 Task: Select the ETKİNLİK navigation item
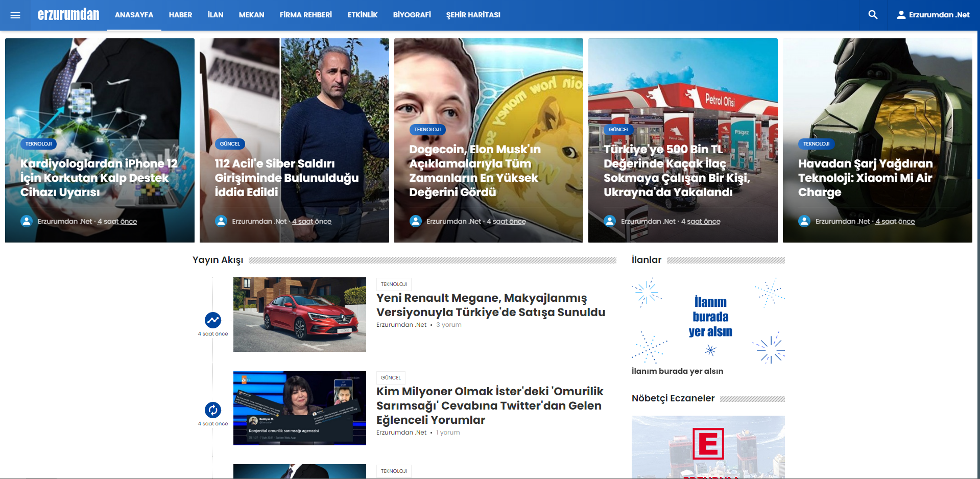(363, 15)
